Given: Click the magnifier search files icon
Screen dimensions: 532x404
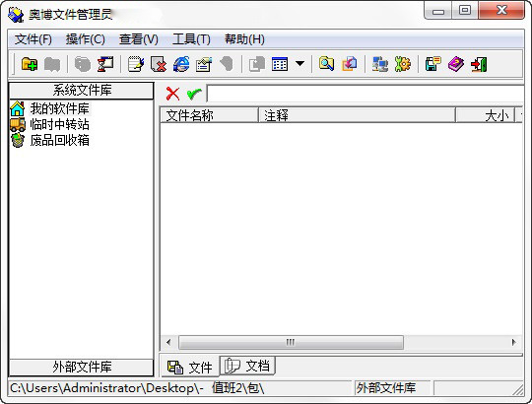Looking at the screenshot, I should coord(326,64).
